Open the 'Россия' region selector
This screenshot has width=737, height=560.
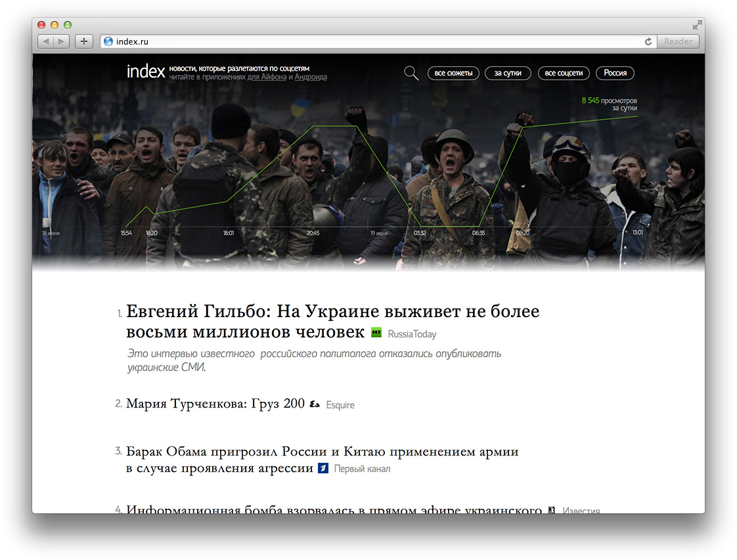point(615,73)
